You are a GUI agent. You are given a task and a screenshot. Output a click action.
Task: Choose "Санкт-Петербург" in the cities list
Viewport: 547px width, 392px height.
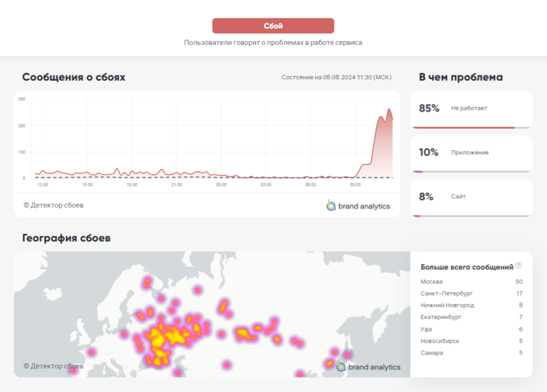[447, 293]
